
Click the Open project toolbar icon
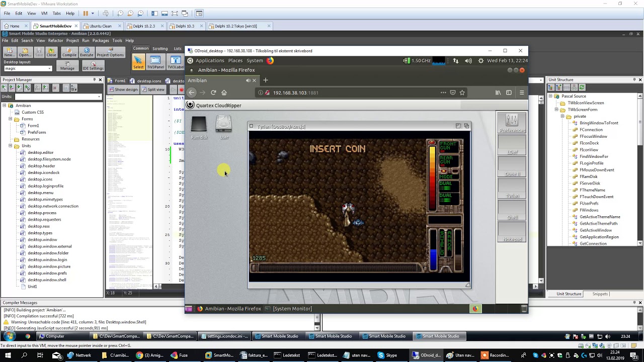coord(25,52)
